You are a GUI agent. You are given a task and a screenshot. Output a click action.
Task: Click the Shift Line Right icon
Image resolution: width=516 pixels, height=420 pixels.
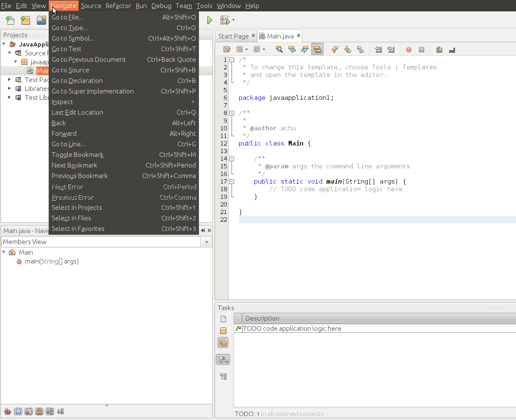pos(391,49)
